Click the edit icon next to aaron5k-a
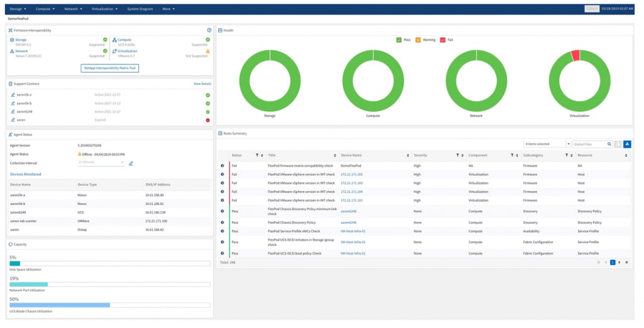Image resolution: width=644 pixels, height=328 pixels. point(13,95)
